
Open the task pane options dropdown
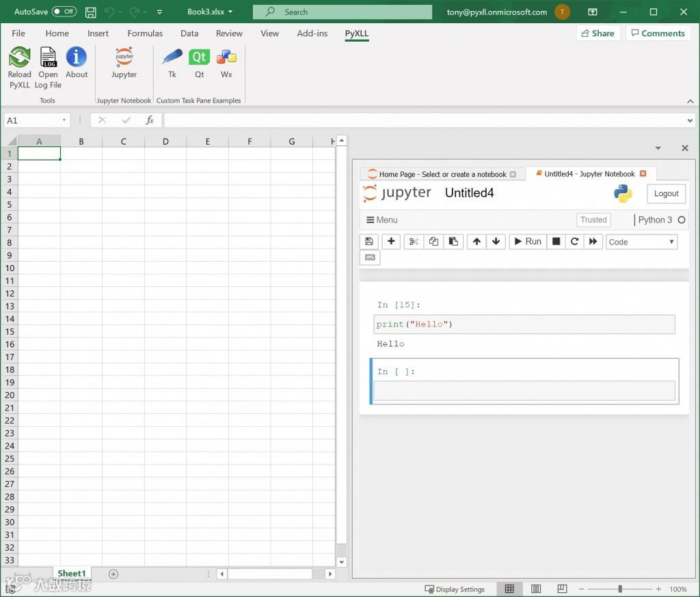658,148
